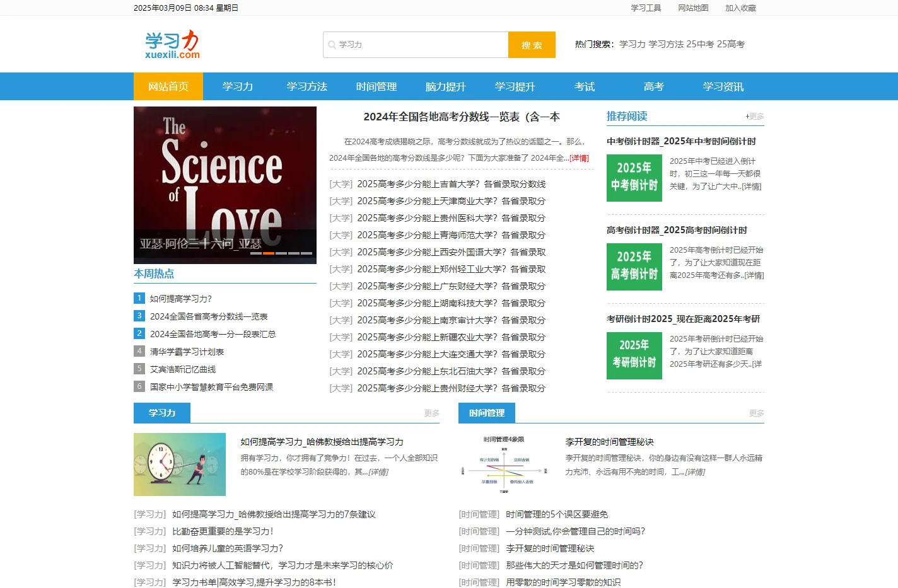Open the 学习提升 navigation menu item

pos(515,86)
